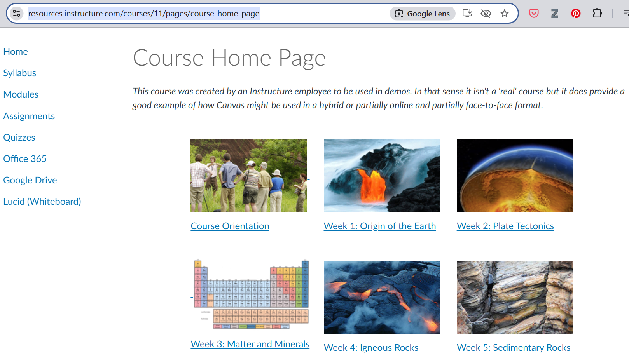Open Google Drive from the sidebar

coord(30,180)
